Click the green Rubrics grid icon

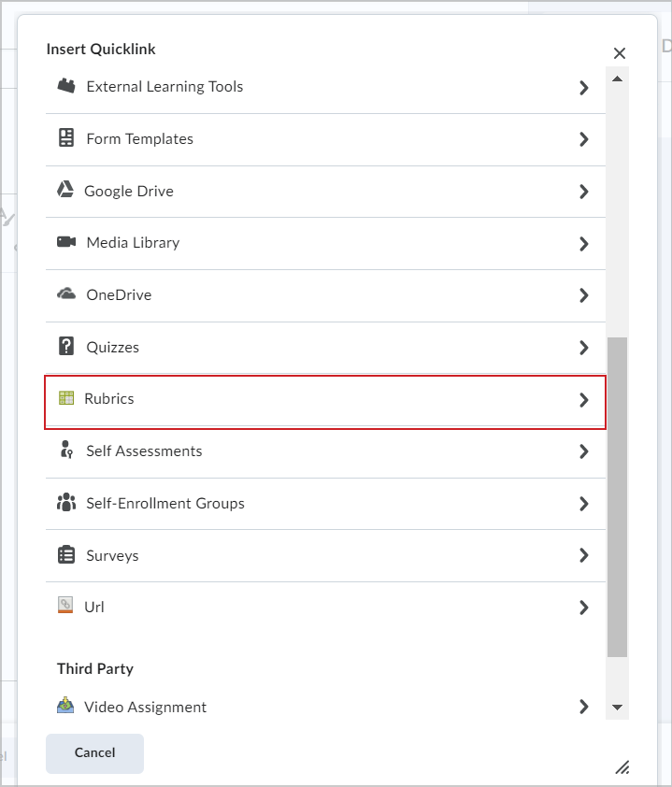[x=66, y=398]
